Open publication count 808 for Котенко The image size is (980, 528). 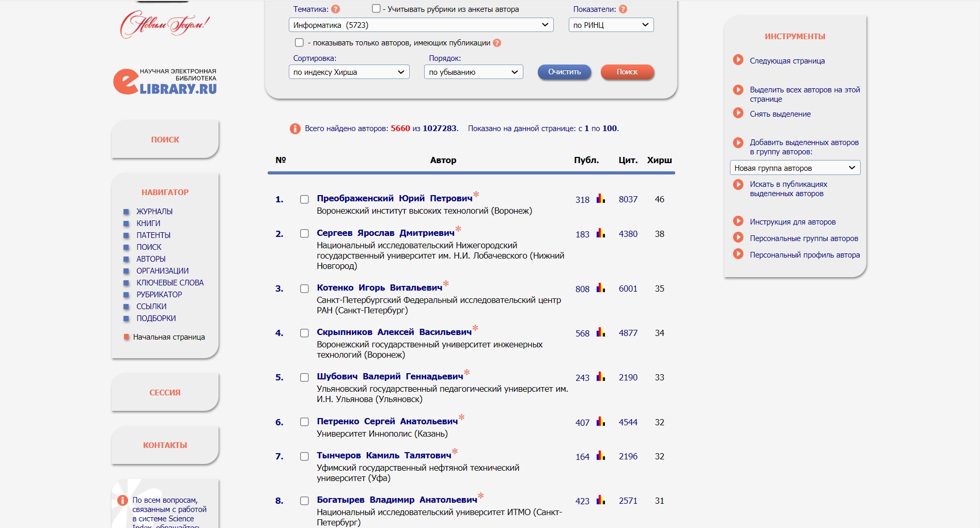[582, 289]
